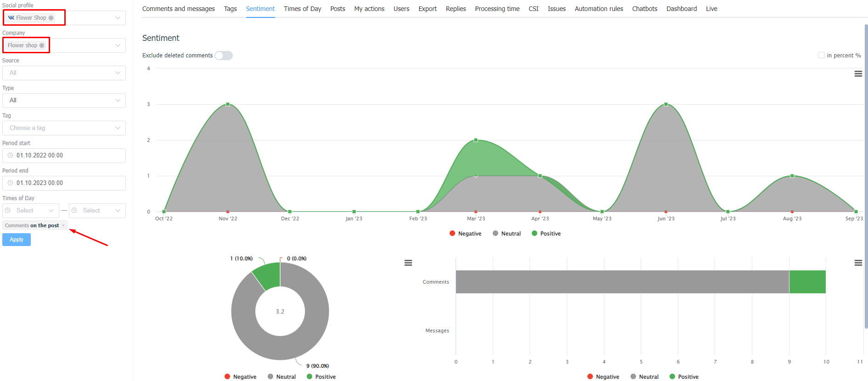
Task: Open the Processing time tab
Action: (x=497, y=9)
